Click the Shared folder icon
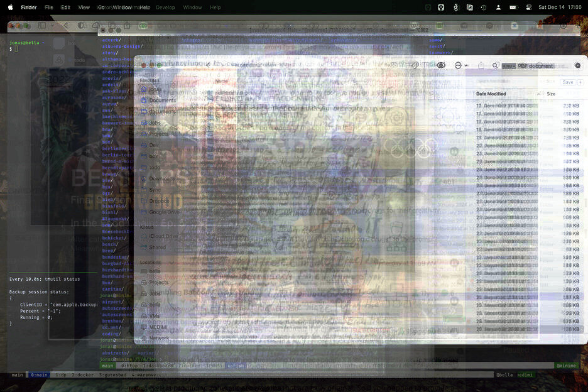588x392 pixels. [x=144, y=248]
